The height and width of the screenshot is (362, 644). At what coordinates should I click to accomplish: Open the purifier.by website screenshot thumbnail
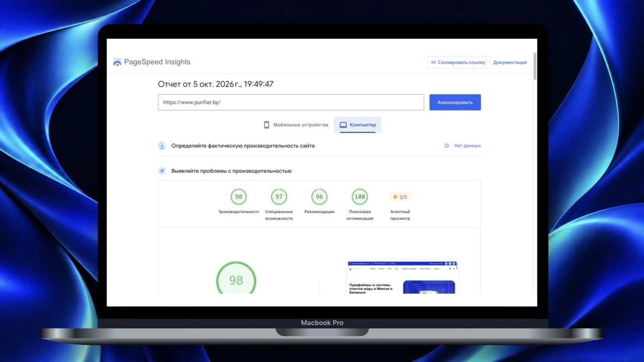403,277
